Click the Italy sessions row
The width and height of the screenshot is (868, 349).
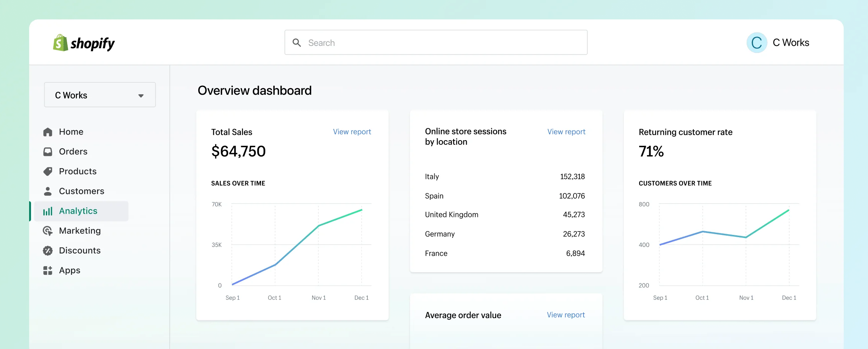tap(505, 177)
